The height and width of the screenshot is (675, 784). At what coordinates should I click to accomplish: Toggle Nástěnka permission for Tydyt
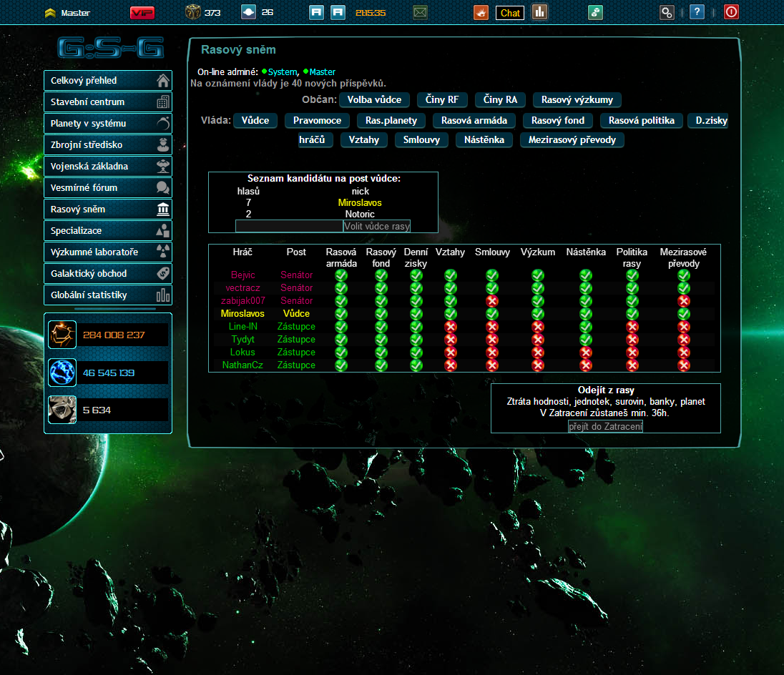586,340
